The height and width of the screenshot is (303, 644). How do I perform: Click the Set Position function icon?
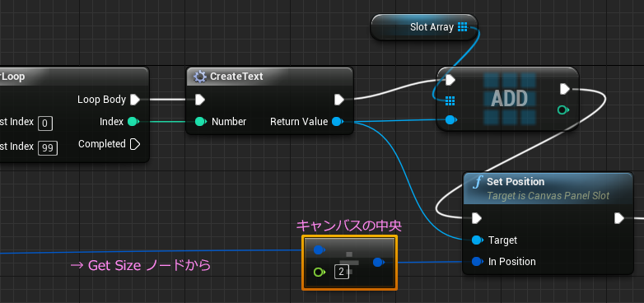click(x=477, y=182)
